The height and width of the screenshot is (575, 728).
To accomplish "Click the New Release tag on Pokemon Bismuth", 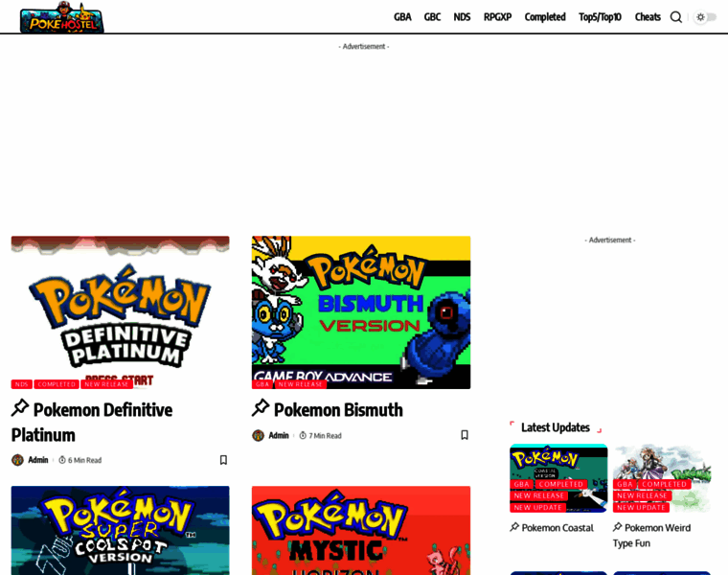I will [301, 384].
